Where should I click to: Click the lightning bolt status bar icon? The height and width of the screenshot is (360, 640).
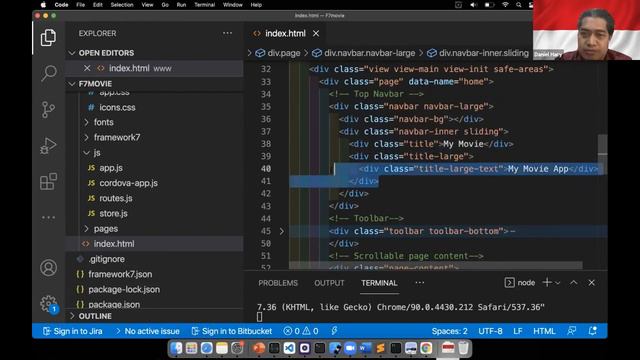click(x=334, y=331)
